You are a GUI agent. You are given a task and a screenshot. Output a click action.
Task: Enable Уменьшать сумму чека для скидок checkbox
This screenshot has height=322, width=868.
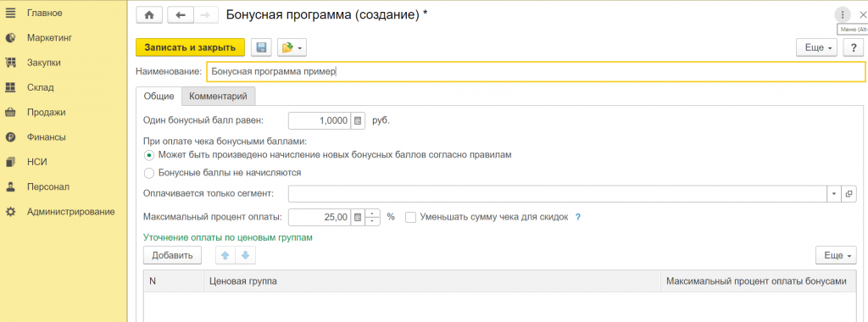(x=411, y=218)
